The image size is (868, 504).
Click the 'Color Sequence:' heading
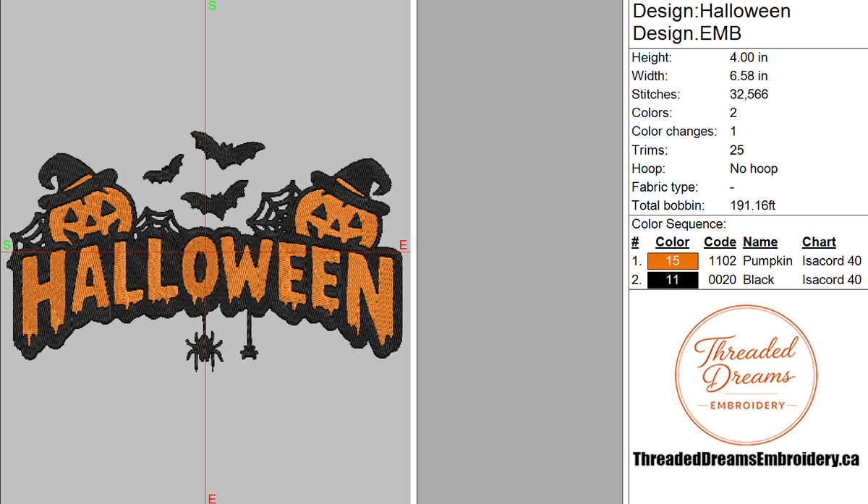pos(678,224)
